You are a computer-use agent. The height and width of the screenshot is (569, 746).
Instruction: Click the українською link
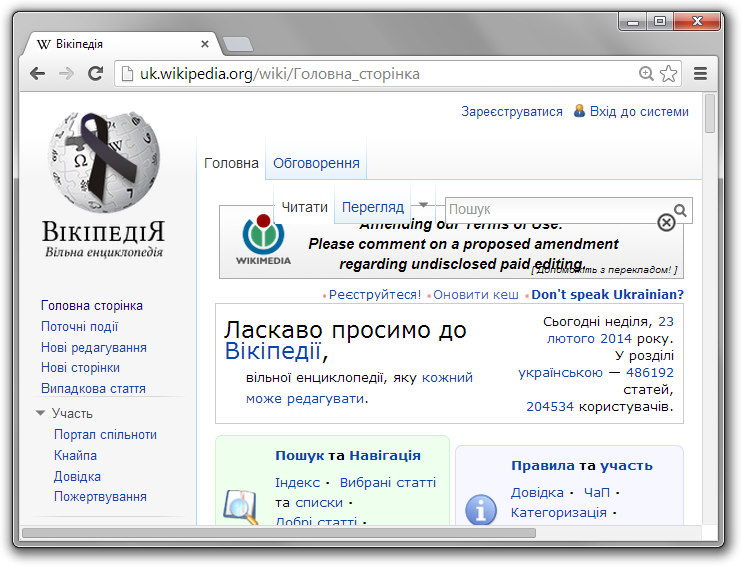(x=560, y=373)
